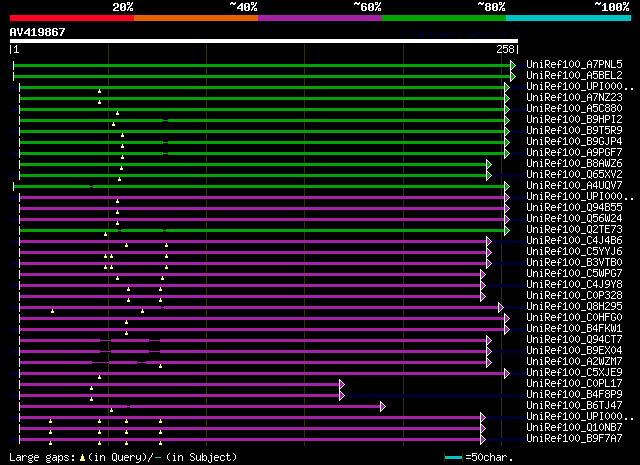Click the yellow gap marker under C5XJE9 row
This screenshot has width=640, height=465.
[x=100, y=377]
